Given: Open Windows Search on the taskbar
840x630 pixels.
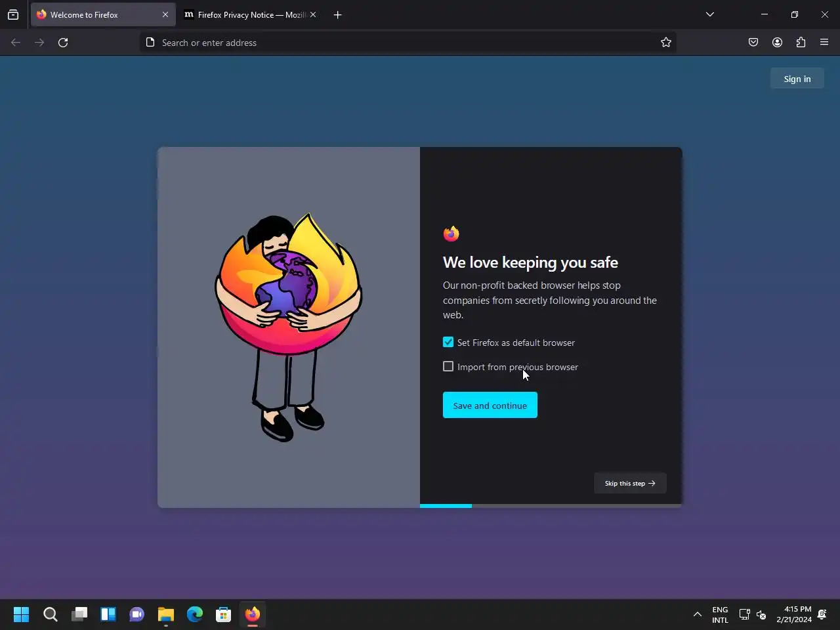Looking at the screenshot, I should (51, 614).
